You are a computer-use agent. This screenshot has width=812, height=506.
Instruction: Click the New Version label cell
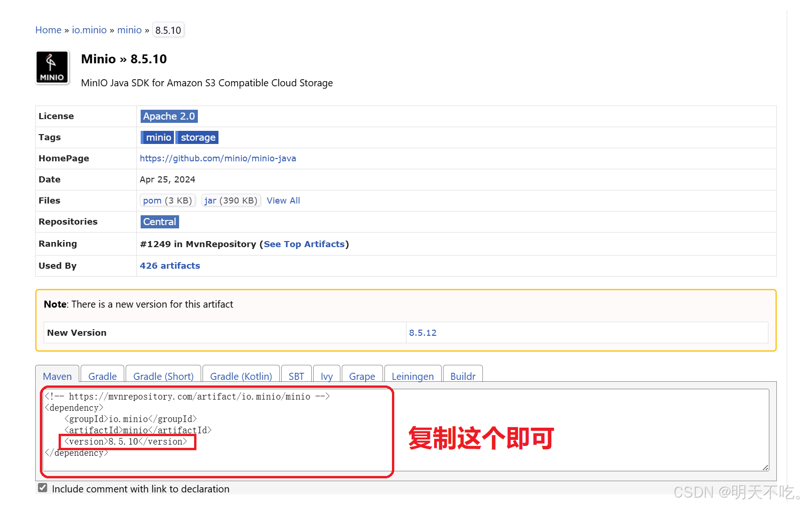225,332
